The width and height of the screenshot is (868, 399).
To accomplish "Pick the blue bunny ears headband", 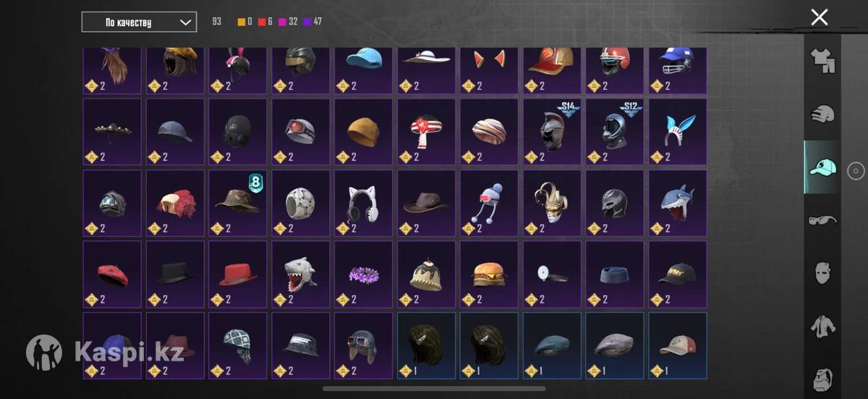I will (x=677, y=132).
